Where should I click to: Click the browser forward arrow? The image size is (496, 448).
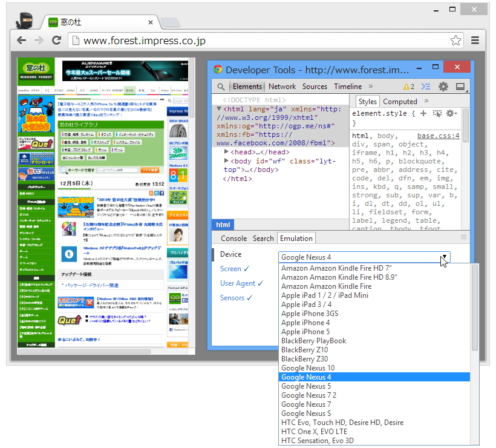39,41
